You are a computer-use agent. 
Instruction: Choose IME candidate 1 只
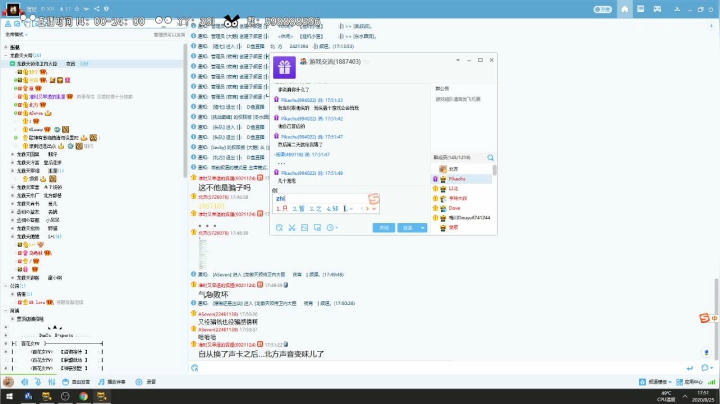tap(282, 208)
